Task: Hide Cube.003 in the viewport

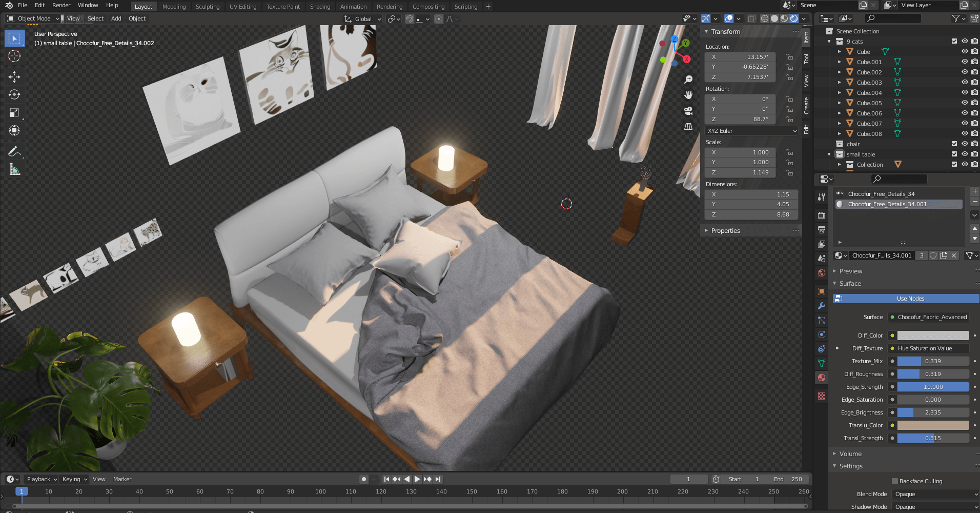Action: (964, 82)
